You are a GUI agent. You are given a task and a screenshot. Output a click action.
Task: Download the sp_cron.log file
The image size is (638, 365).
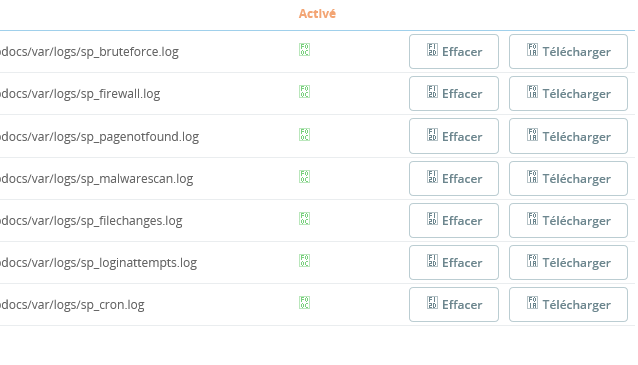[568, 305]
